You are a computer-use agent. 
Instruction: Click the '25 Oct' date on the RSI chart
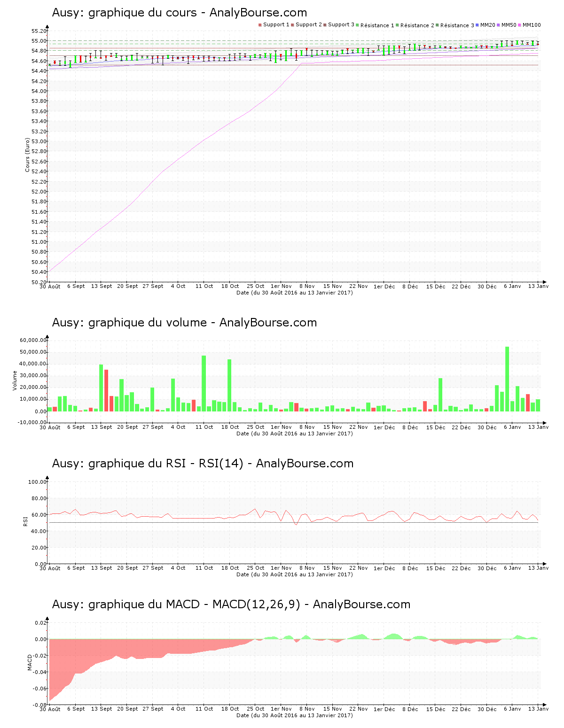(256, 568)
